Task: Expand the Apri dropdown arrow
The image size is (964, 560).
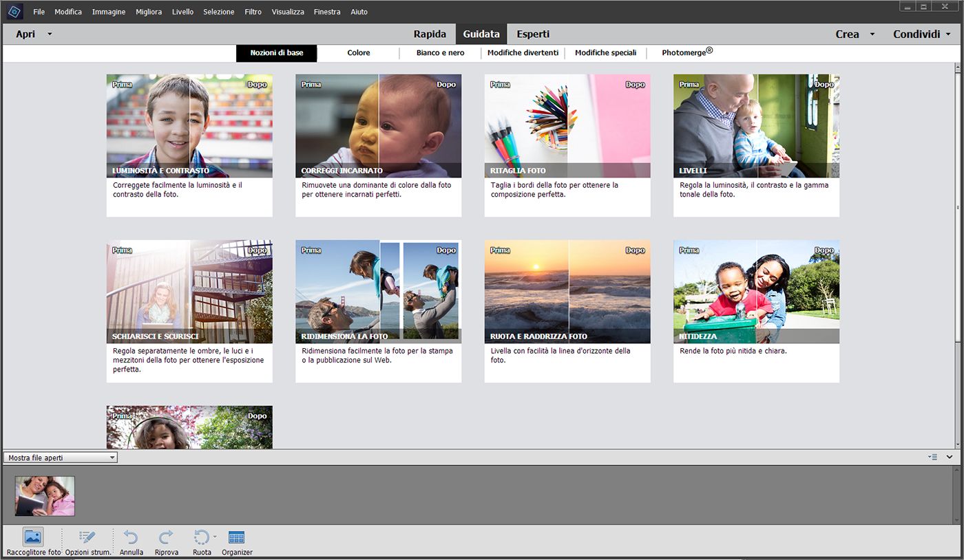Action: click(50, 34)
